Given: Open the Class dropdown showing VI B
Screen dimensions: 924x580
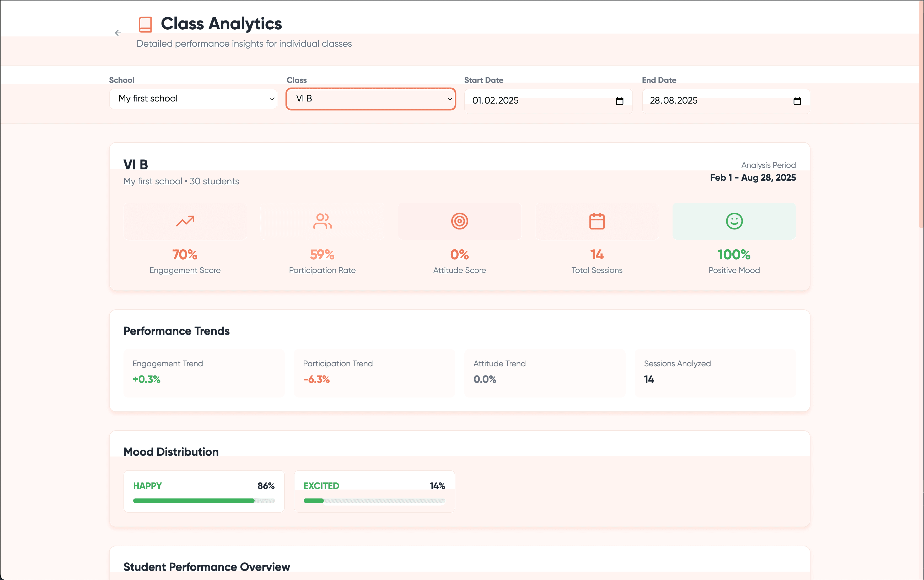Looking at the screenshot, I should click(x=370, y=99).
